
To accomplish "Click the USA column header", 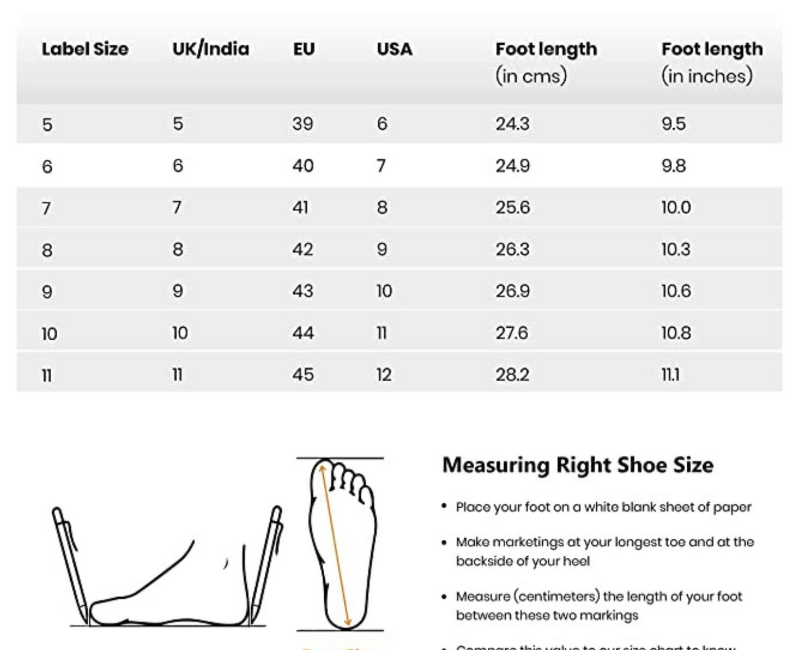I will (x=394, y=49).
